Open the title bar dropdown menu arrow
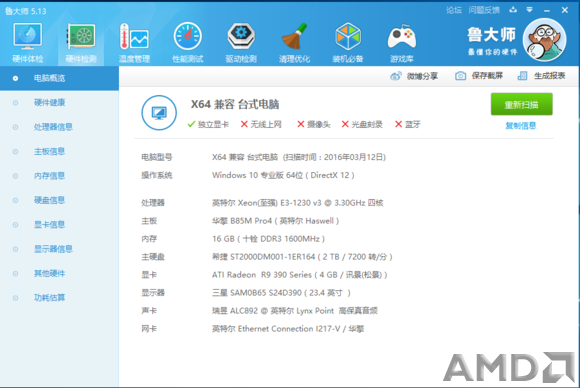Viewport: 580px width, 388px height. pyautogui.click(x=529, y=10)
